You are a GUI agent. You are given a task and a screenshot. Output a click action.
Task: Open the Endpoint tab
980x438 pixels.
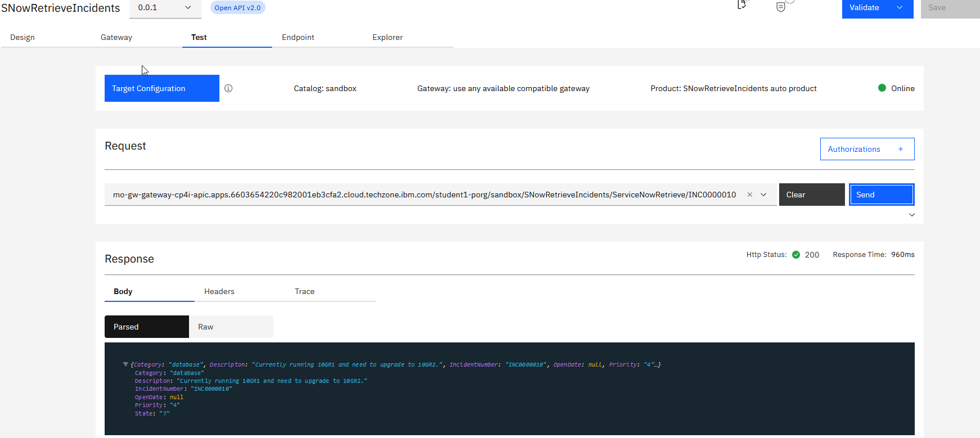318,38
